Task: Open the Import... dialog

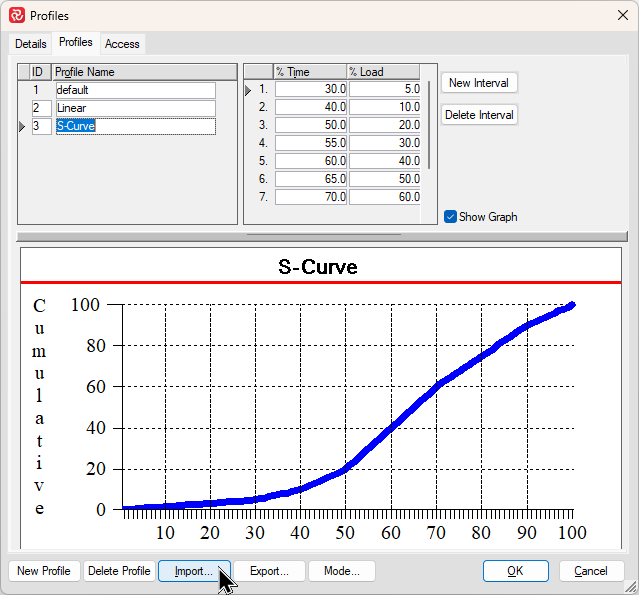Action: coord(194,571)
